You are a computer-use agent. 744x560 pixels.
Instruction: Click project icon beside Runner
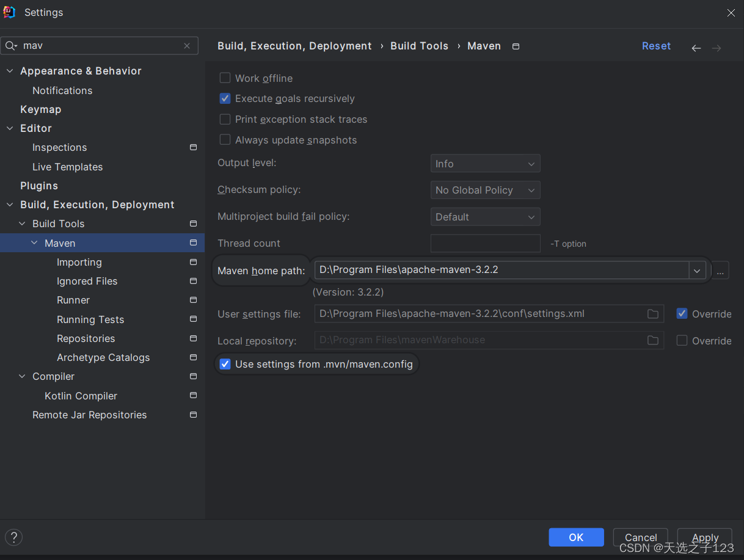point(193,300)
